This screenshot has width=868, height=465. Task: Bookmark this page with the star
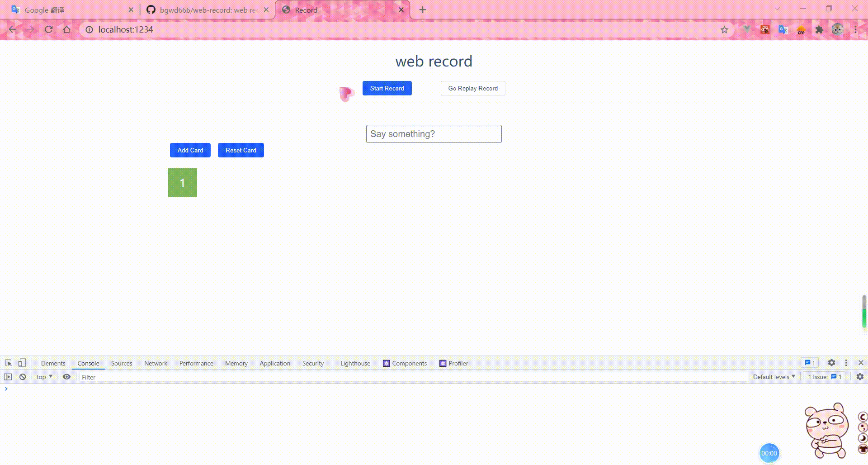[724, 29]
